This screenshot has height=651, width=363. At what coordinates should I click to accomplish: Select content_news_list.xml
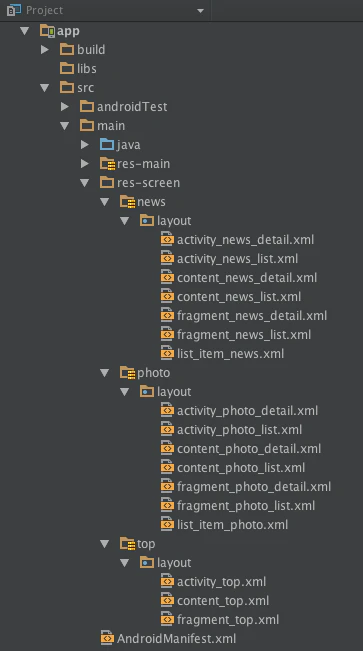(239, 297)
